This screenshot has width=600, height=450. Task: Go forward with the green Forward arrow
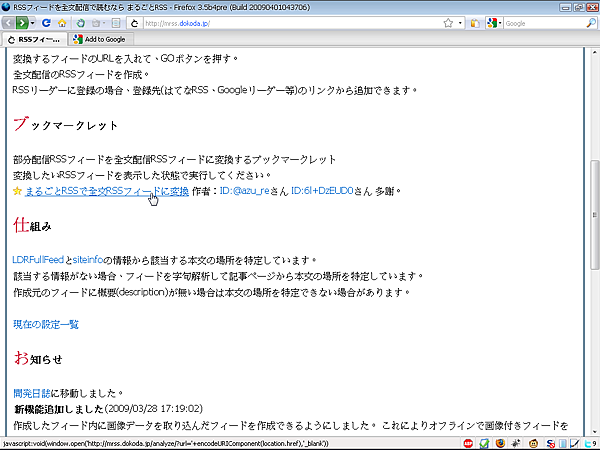pos(22,23)
